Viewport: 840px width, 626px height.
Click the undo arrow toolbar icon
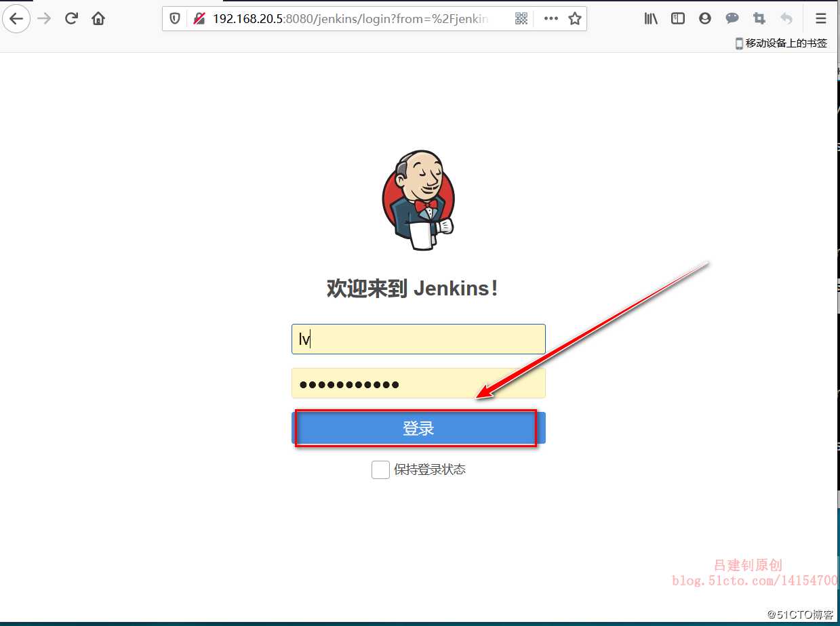click(x=786, y=19)
